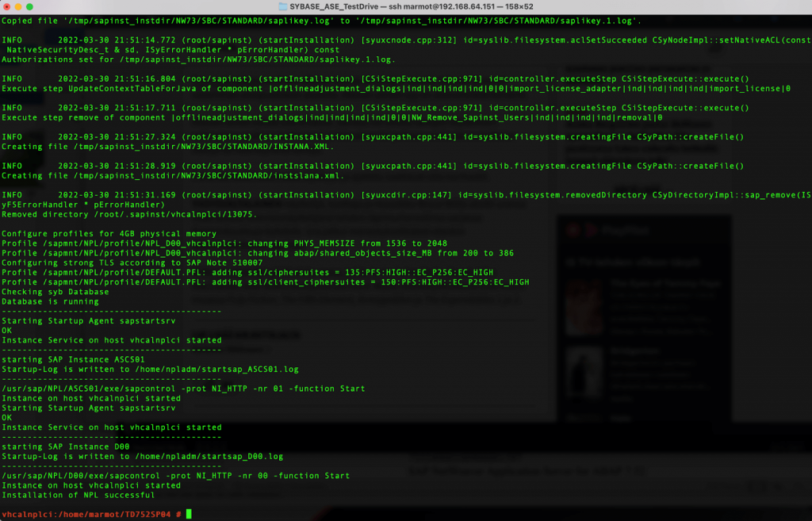Click the INFO line timestamped 21:51:14.772
This screenshot has height=521, width=812.
406,40
